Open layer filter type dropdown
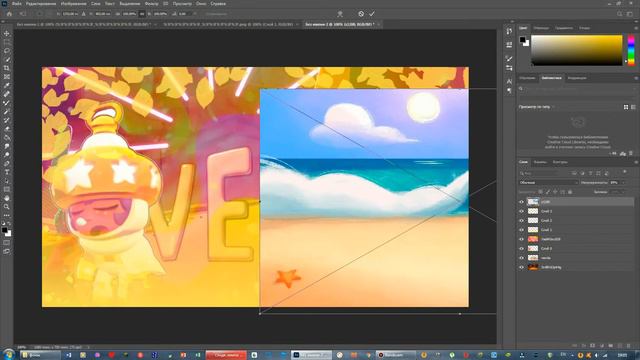640x360 pixels. pyautogui.click(x=541, y=173)
